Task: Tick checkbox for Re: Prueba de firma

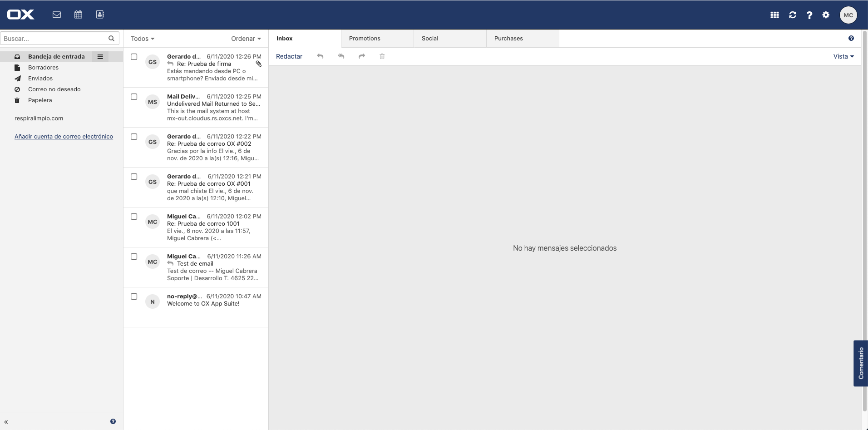Action: [134, 57]
